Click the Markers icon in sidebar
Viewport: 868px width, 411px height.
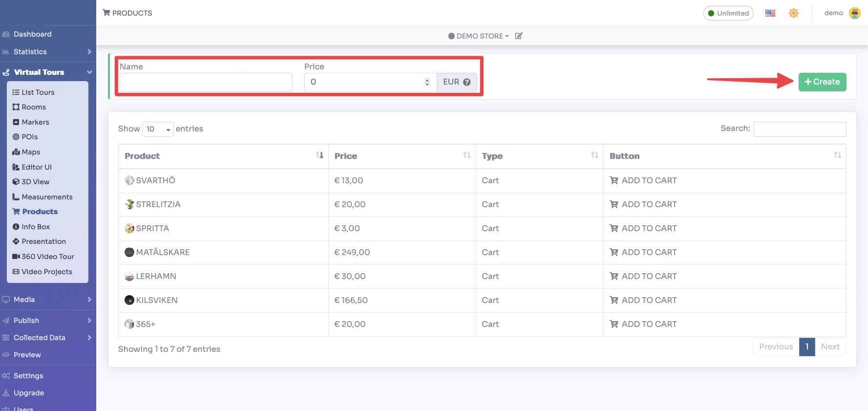coord(16,122)
